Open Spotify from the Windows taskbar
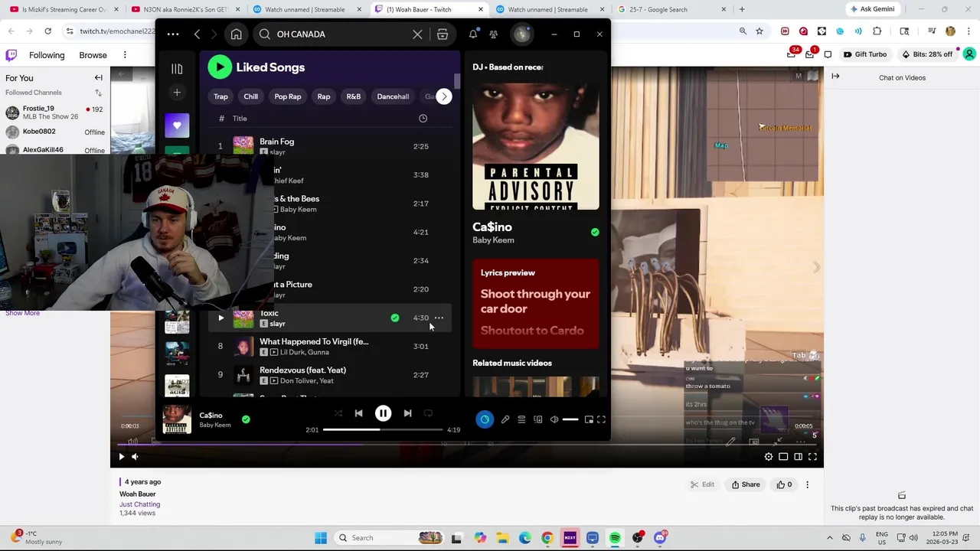980x551 pixels. point(615,538)
